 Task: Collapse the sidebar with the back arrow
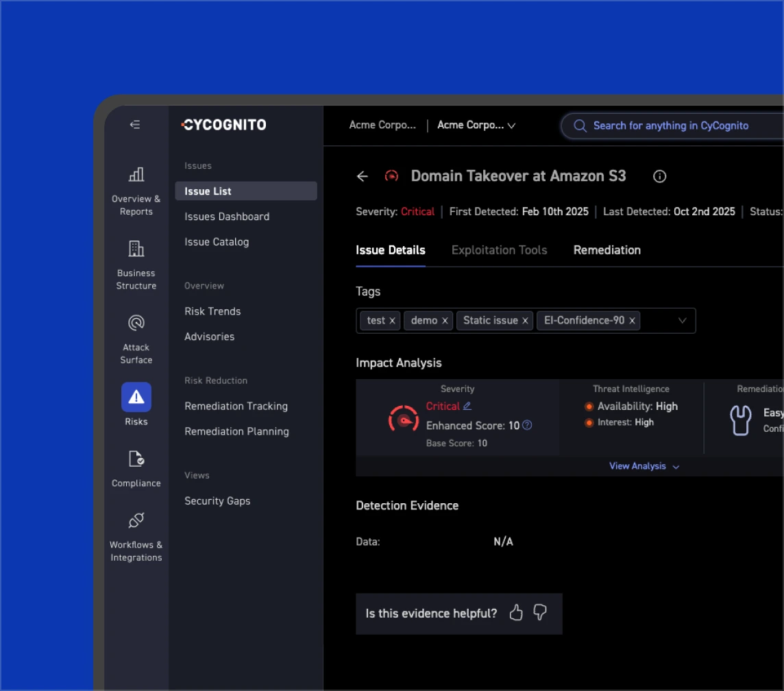[x=134, y=125]
